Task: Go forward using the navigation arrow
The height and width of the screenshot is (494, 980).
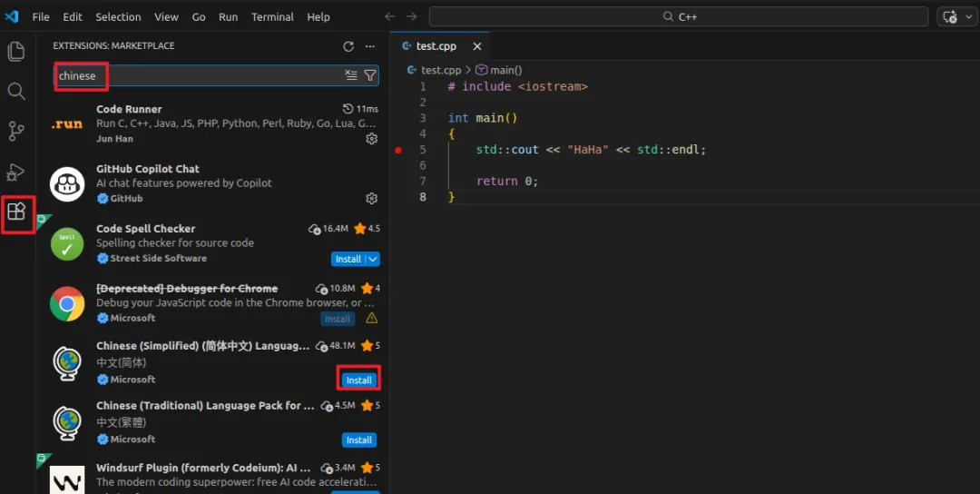Action: [x=411, y=17]
